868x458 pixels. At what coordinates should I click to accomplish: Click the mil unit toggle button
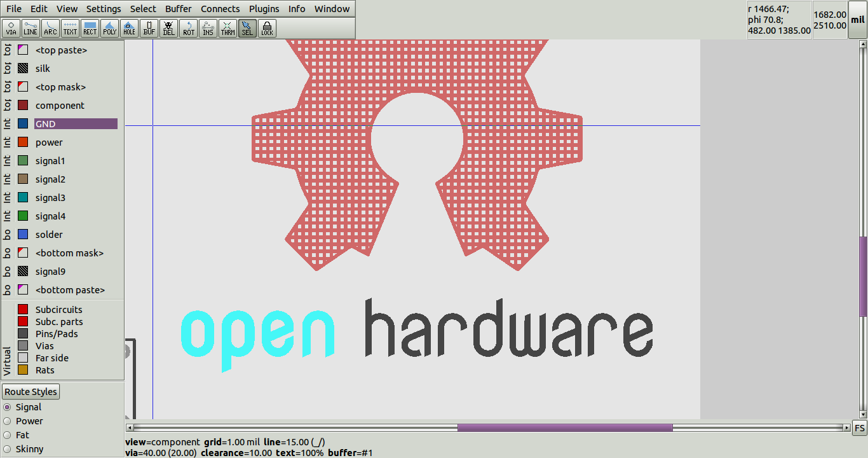(858, 20)
